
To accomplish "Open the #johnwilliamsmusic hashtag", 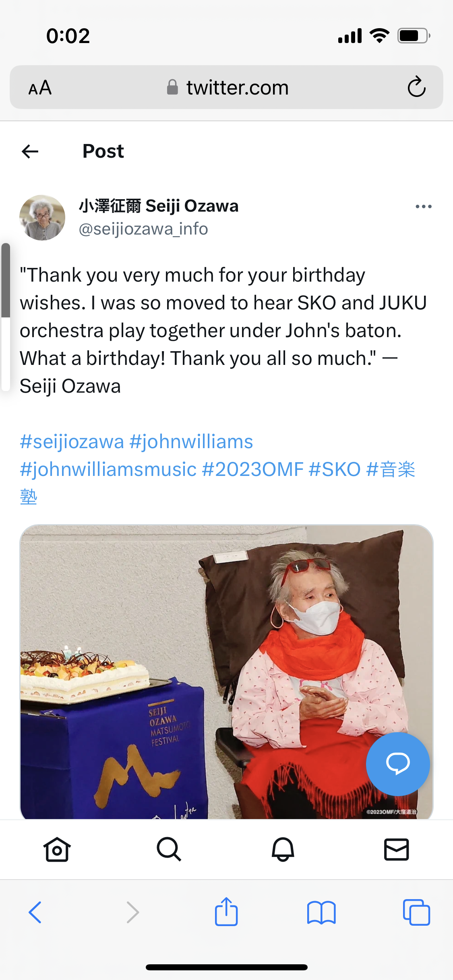I will pos(108,469).
